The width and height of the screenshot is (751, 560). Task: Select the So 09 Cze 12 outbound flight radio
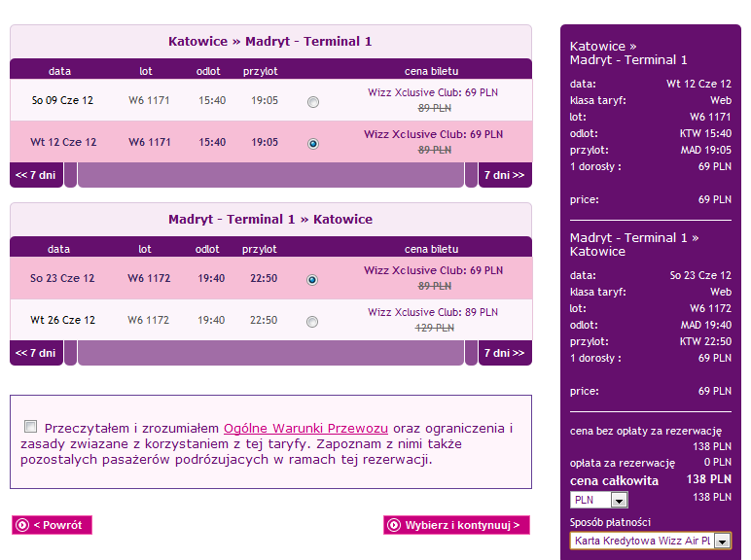pyautogui.click(x=313, y=102)
